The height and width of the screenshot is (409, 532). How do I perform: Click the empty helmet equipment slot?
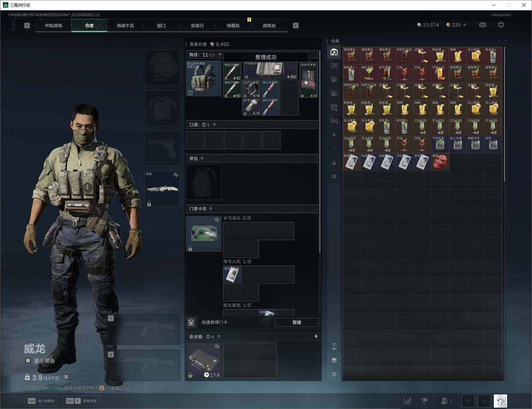coord(162,67)
